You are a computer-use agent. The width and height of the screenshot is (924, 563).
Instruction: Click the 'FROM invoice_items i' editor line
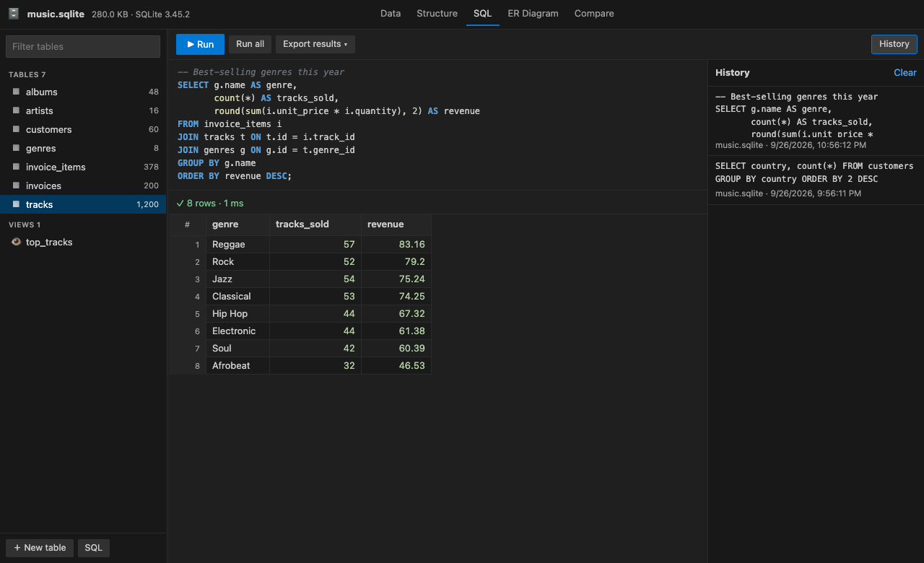(230, 124)
